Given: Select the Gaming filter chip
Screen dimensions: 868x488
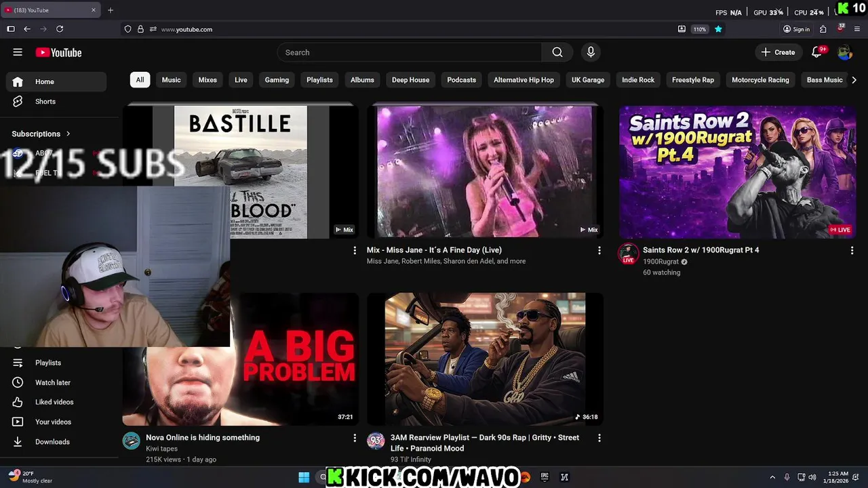Looking at the screenshot, I should click(277, 80).
